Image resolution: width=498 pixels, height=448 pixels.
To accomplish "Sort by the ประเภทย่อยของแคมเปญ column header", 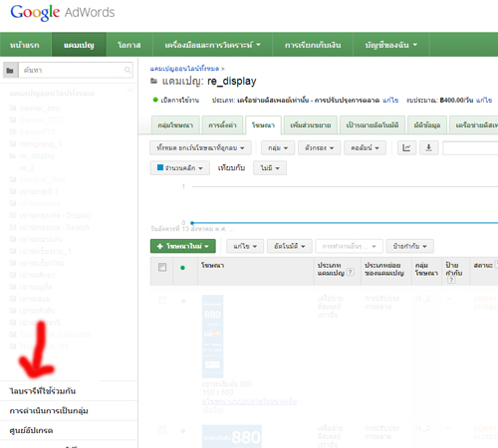I will [x=384, y=269].
